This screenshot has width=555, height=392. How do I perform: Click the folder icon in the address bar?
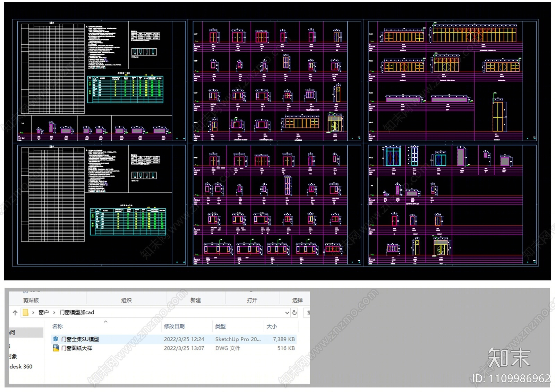[x=26, y=313]
